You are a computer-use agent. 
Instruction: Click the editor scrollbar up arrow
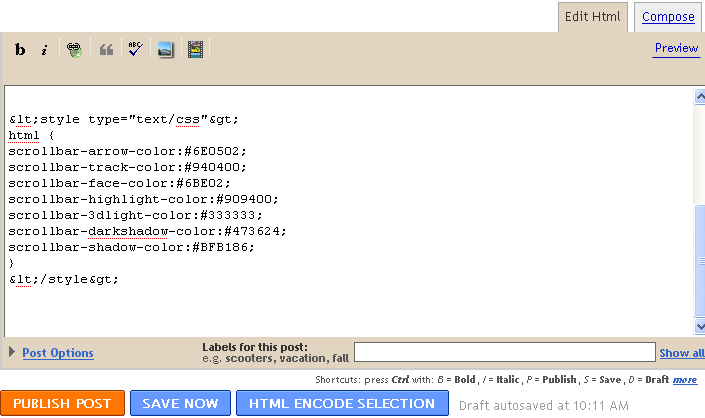coord(700,97)
